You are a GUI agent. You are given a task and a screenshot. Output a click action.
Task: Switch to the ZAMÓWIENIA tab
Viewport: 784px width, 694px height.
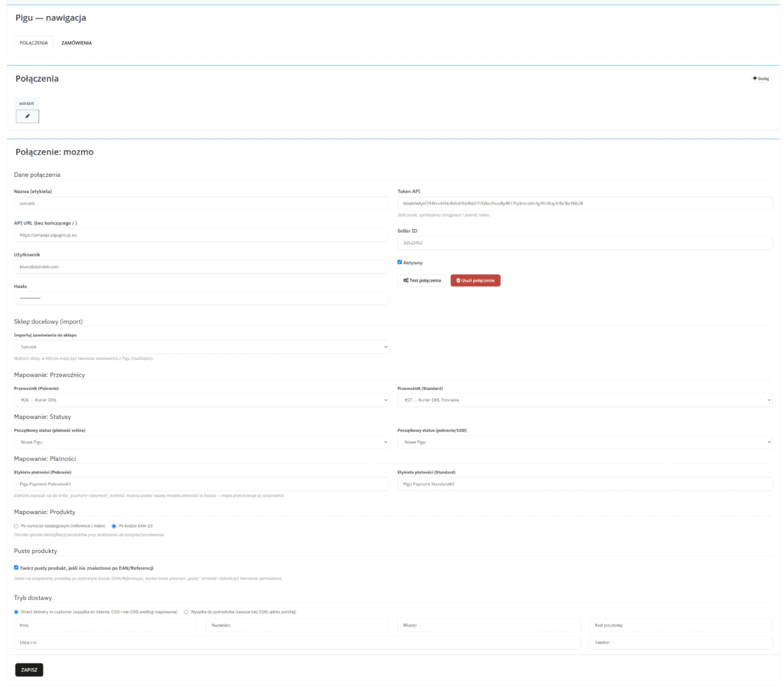pos(77,43)
